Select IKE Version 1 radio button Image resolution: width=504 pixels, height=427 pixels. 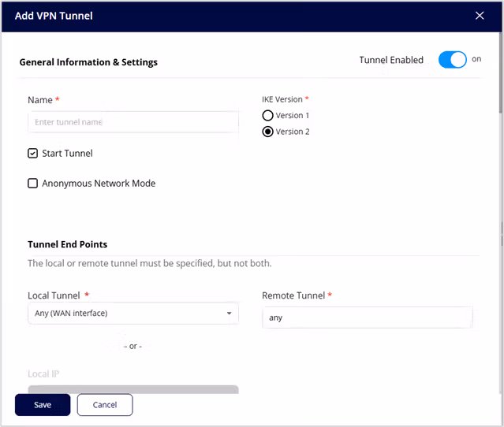click(x=268, y=116)
